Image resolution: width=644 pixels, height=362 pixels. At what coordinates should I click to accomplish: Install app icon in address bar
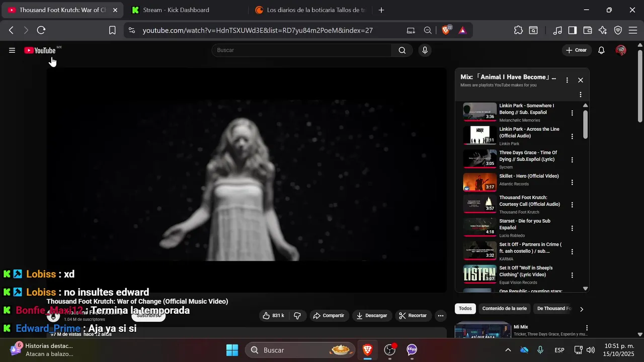pyautogui.click(x=411, y=30)
